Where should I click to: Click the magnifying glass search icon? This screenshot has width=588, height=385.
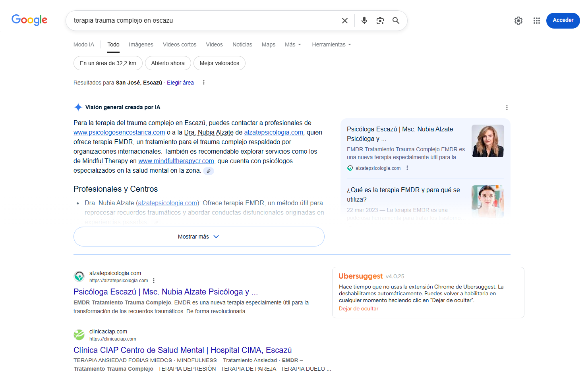pyautogui.click(x=396, y=21)
